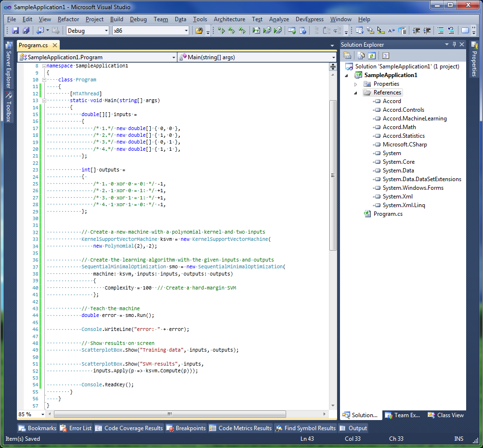Click the document-with-green-arrow toolbar icon
Viewport: 483px width, 448px height.
pos(256,30)
